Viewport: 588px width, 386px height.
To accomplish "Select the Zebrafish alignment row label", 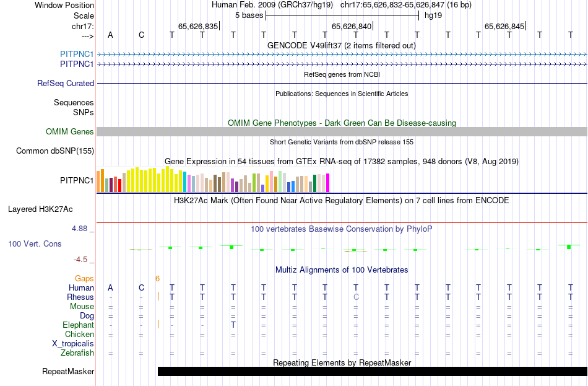I will pos(77,353).
